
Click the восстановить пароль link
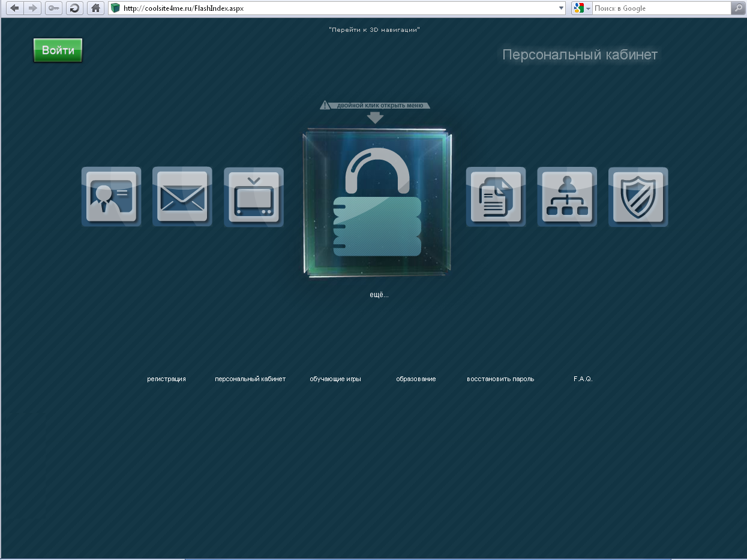click(500, 379)
